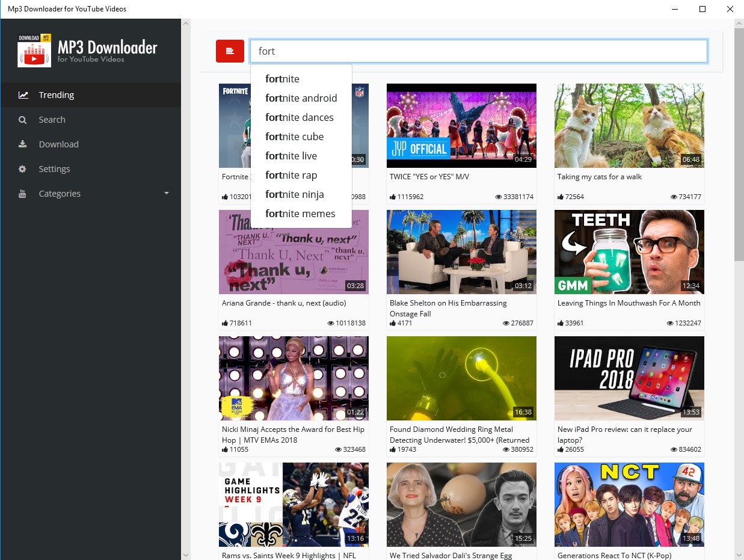This screenshot has width=744, height=560.
Task: Click views eye icon on Mouthwash video card
Action: 670,323
